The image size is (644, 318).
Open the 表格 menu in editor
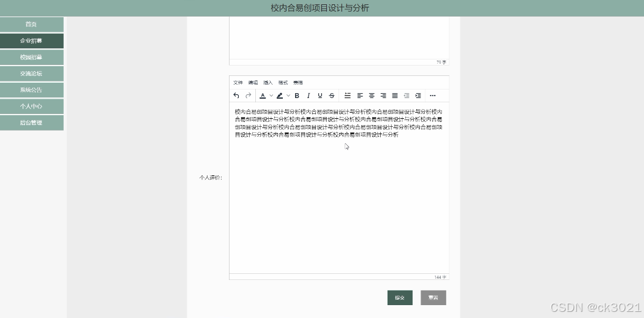pos(298,83)
